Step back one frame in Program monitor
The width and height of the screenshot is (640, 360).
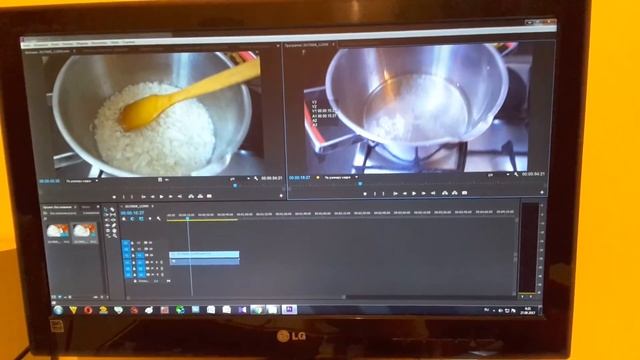pyautogui.click(x=404, y=193)
